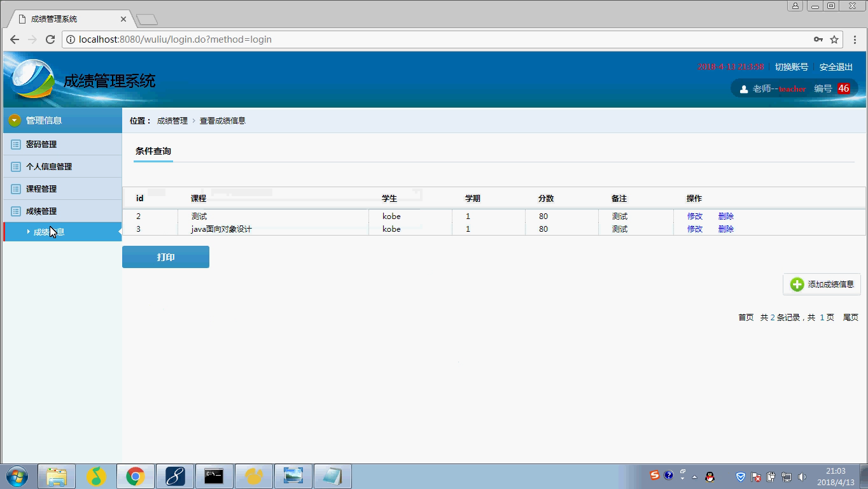868x489 pixels.
Task: Open the picture viewer taskbar icon
Action: pyautogui.click(x=293, y=476)
